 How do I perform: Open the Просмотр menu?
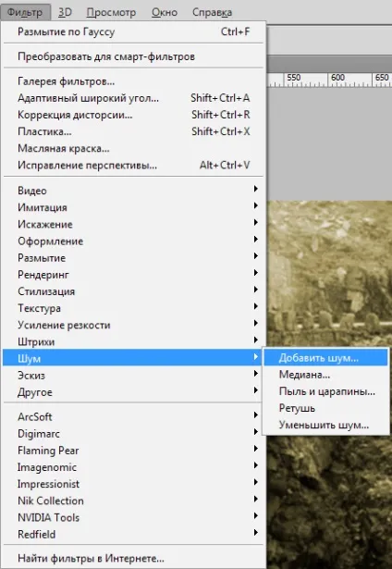click(111, 12)
